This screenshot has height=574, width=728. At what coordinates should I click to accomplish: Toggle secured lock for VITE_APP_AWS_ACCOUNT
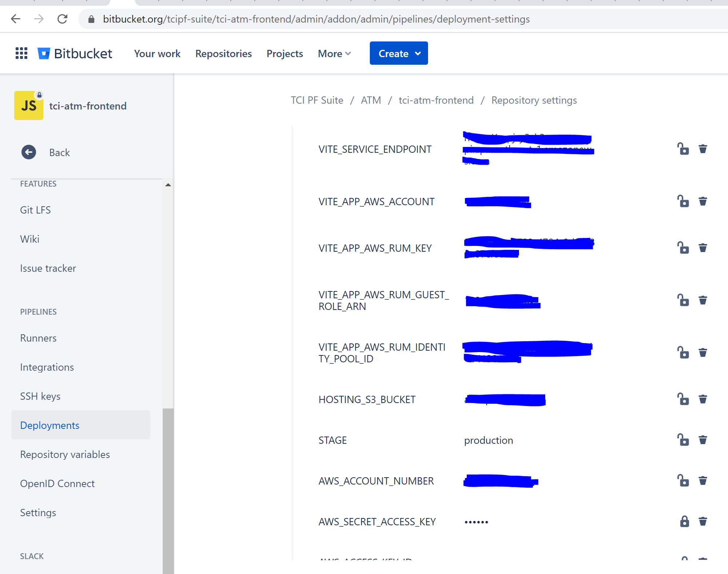tap(683, 202)
